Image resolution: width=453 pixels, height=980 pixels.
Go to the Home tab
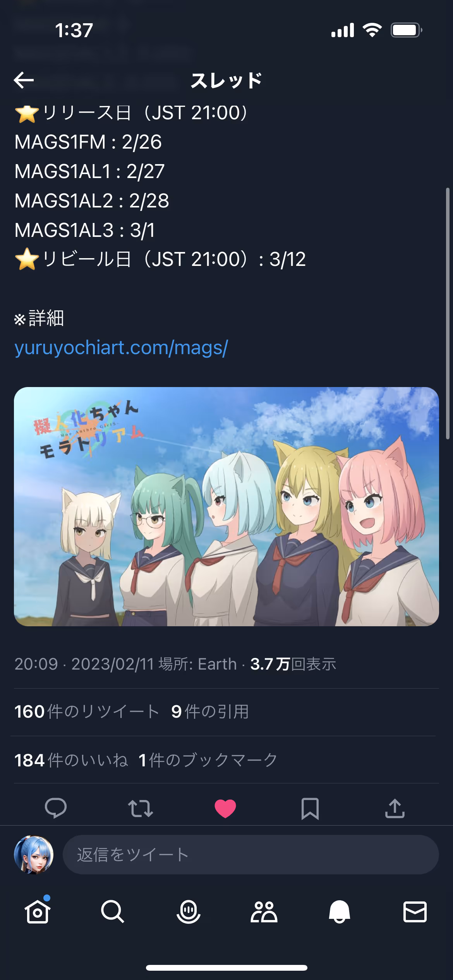[38, 911]
